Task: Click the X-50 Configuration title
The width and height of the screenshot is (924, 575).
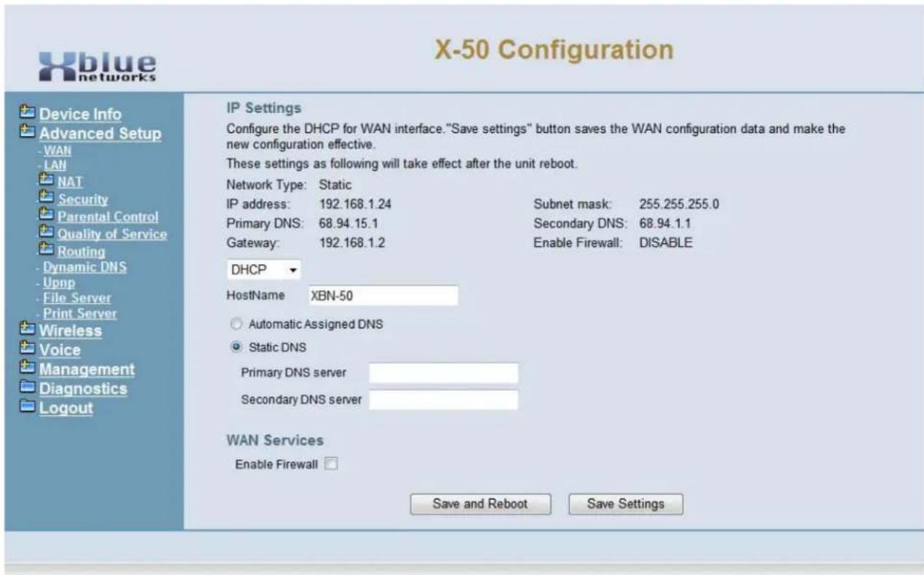Action: pos(554,49)
